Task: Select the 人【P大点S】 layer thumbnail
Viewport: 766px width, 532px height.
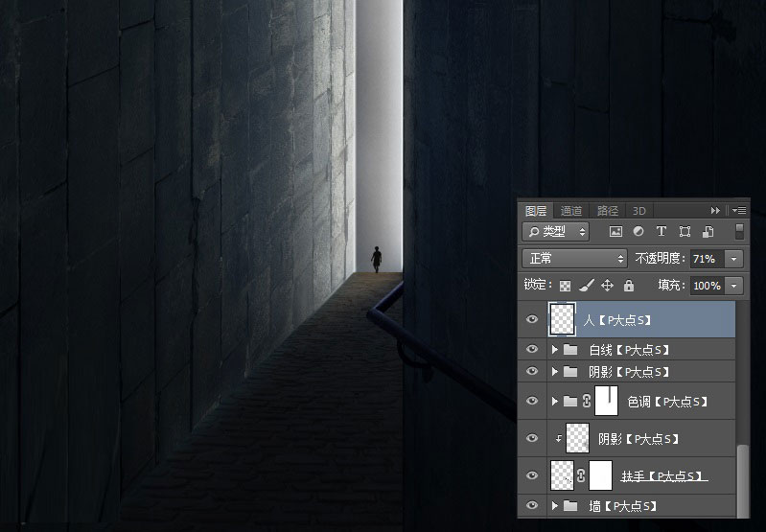Action: tap(563, 319)
